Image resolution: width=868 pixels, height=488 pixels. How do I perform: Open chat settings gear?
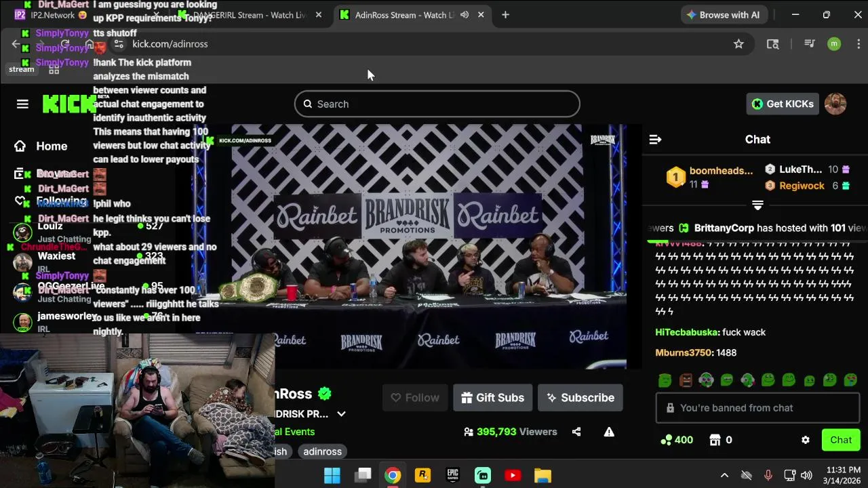(806, 440)
